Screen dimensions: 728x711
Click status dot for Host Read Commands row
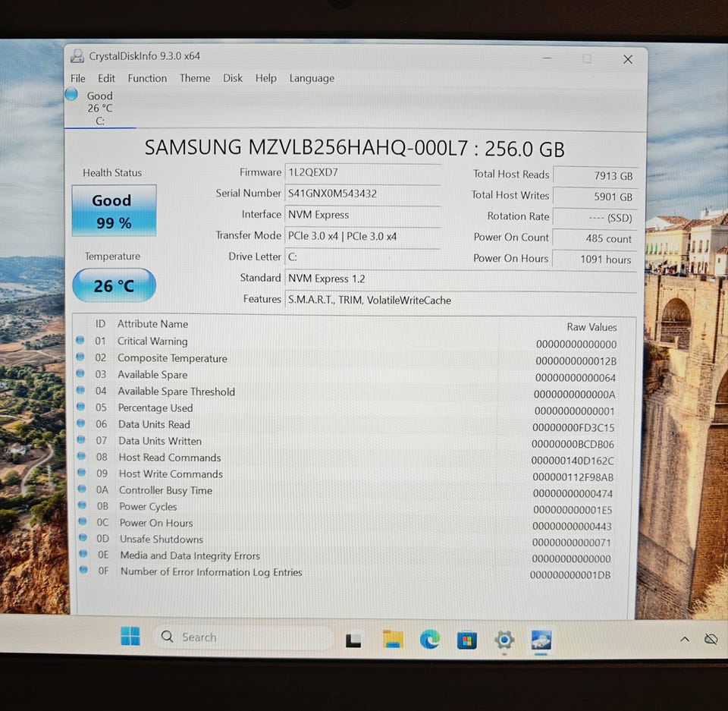[81, 456]
